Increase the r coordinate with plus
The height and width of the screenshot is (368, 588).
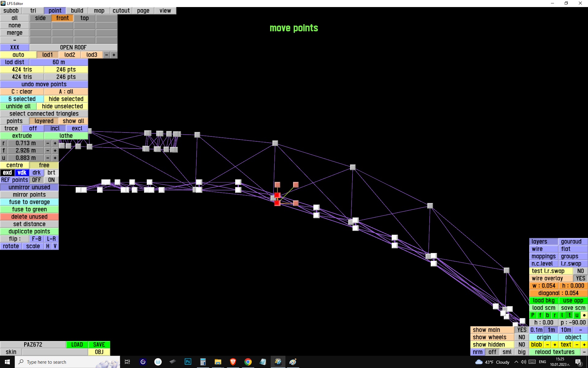click(x=55, y=143)
